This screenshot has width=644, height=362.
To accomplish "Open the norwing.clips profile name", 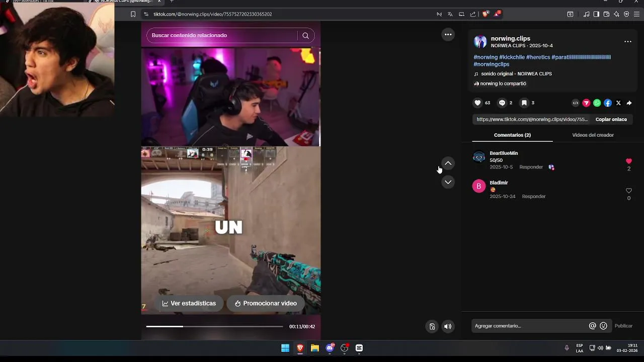I will click(510, 39).
